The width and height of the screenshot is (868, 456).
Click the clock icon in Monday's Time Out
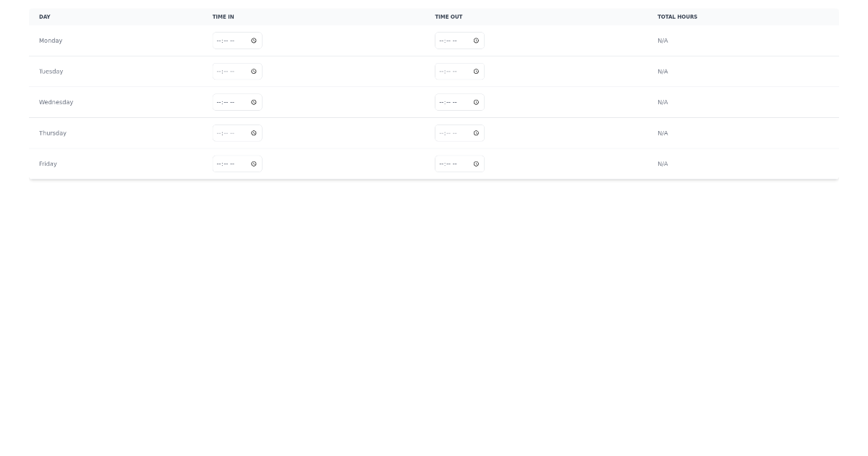pos(476,41)
